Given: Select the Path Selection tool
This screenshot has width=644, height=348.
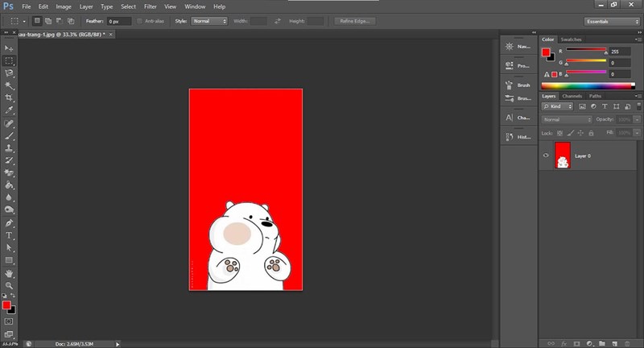Looking at the screenshot, I should point(9,248).
